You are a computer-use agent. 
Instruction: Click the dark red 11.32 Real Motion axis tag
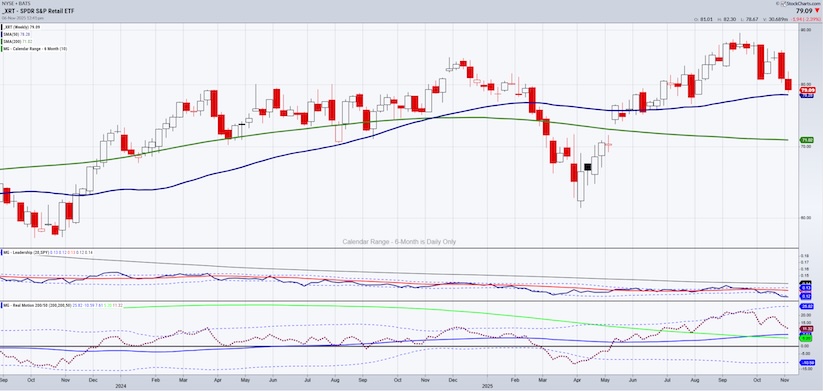coord(806,329)
